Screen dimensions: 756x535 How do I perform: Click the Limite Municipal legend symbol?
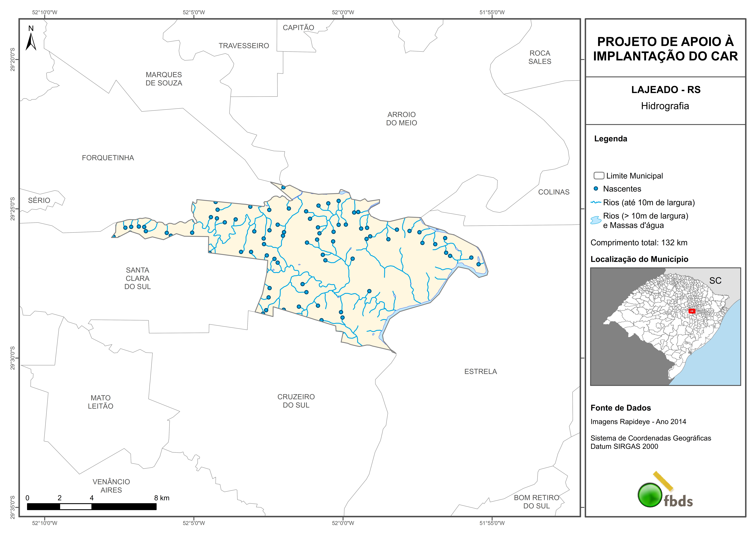599,176
